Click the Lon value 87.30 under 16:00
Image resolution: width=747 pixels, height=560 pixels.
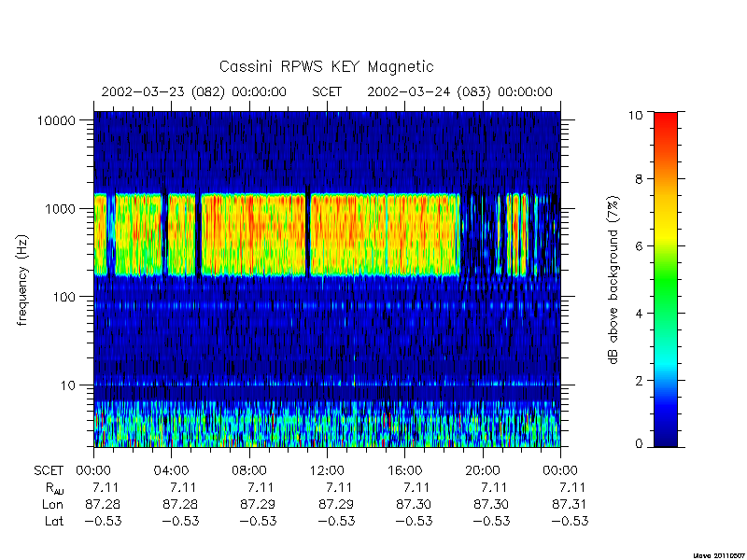[x=414, y=504]
